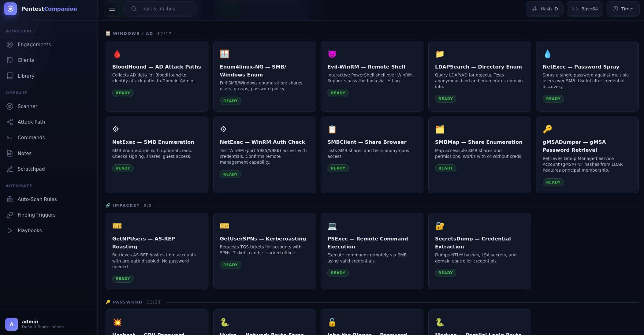Click the Attack Path share-nodes icon

10,122
